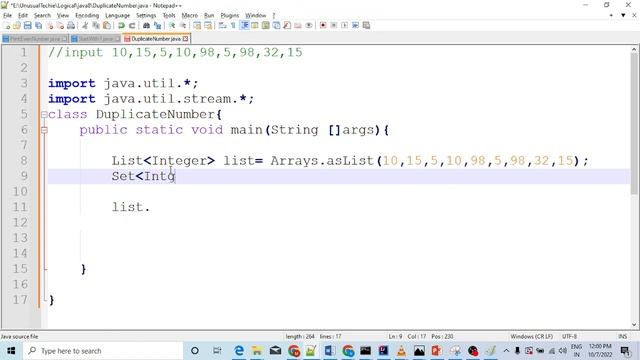Image resolution: width=640 pixels, height=360 pixels.
Task: Toggle Word Wrap in the toolbar
Action: [x=222, y=26]
